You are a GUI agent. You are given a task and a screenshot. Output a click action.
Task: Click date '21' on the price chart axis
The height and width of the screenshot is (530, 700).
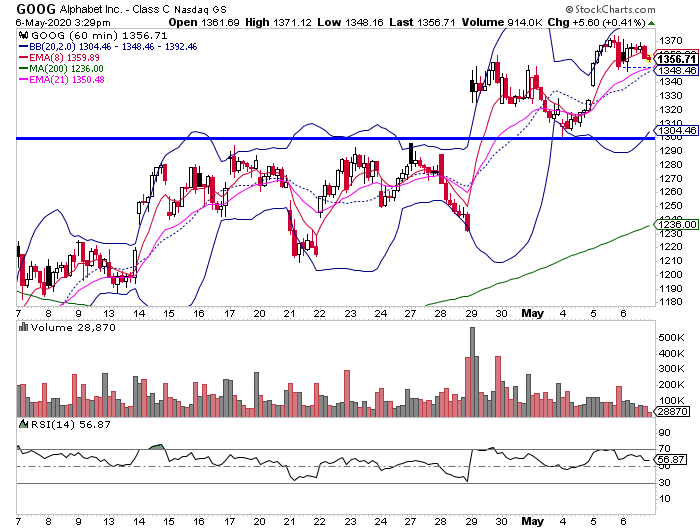pyautogui.click(x=290, y=313)
